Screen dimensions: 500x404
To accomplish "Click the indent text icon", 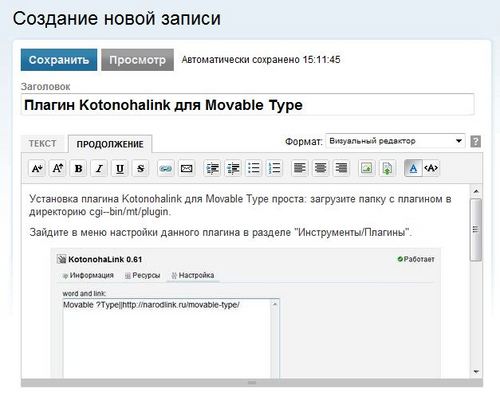I will tap(212, 168).
